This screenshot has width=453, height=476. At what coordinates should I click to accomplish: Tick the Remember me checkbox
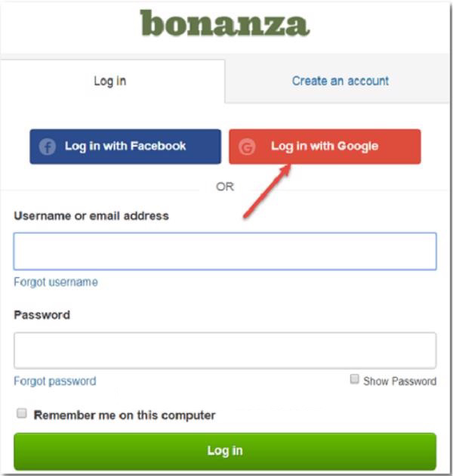pyautogui.click(x=22, y=413)
